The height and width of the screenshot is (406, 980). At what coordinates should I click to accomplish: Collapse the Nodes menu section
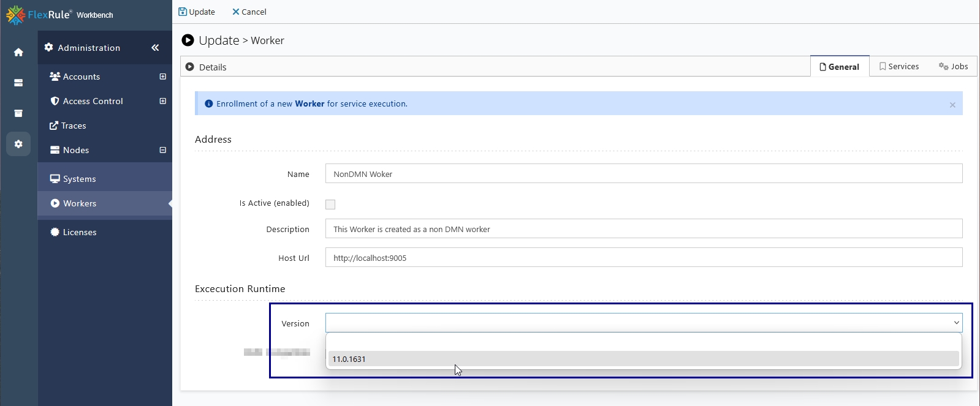point(163,150)
